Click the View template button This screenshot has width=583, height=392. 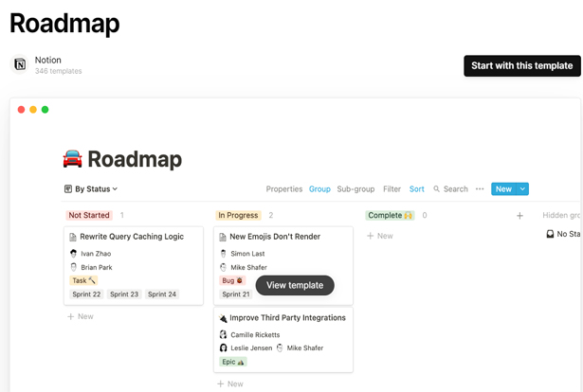pos(295,285)
